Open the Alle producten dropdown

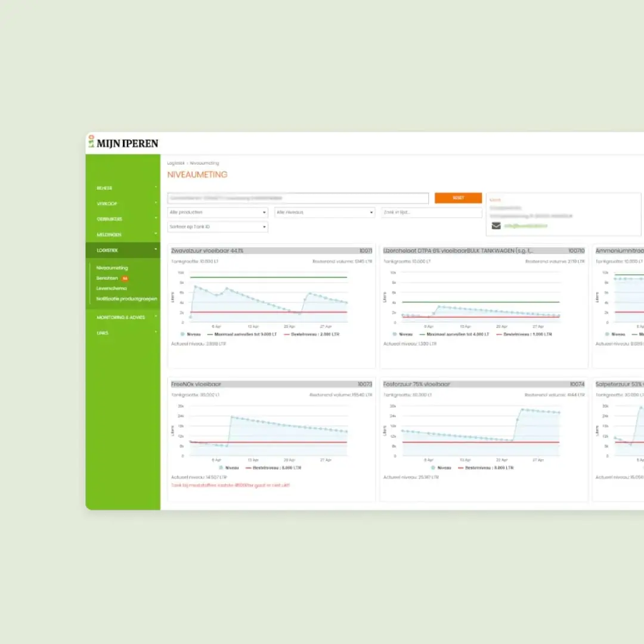pyautogui.click(x=218, y=212)
